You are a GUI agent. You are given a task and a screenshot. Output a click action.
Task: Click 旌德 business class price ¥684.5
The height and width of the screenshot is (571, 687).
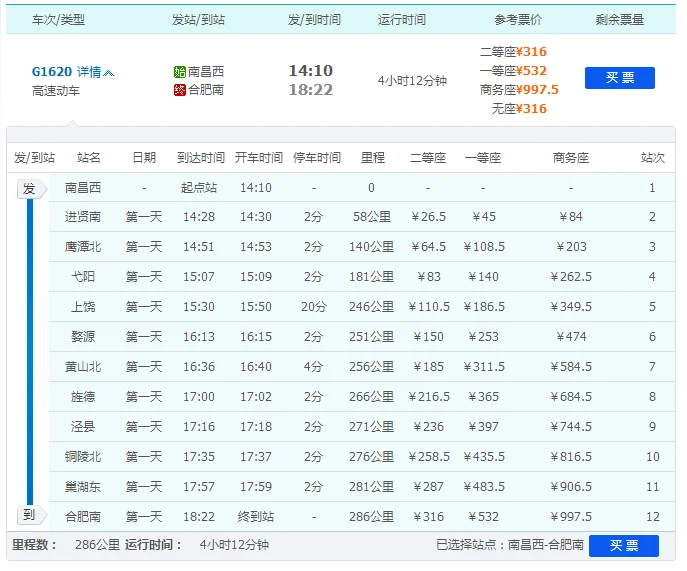pos(571,397)
